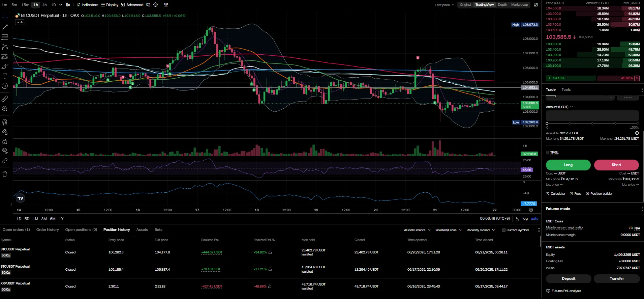The height and width of the screenshot is (299, 644).
Task: Open the Futures PnL analysis link
Action: pyautogui.click(x=563, y=291)
